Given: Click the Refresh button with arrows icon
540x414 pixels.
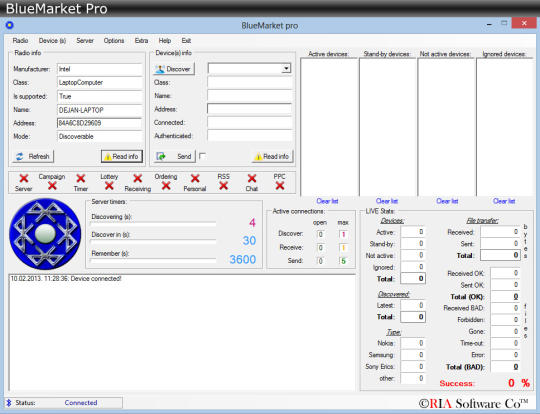Looking at the screenshot, I should click(x=33, y=156).
